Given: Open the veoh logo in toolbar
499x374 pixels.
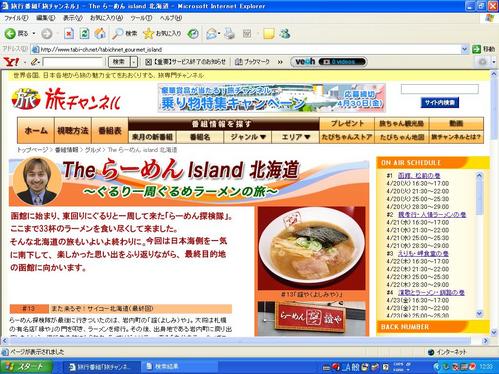Looking at the screenshot, I should [305, 62].
